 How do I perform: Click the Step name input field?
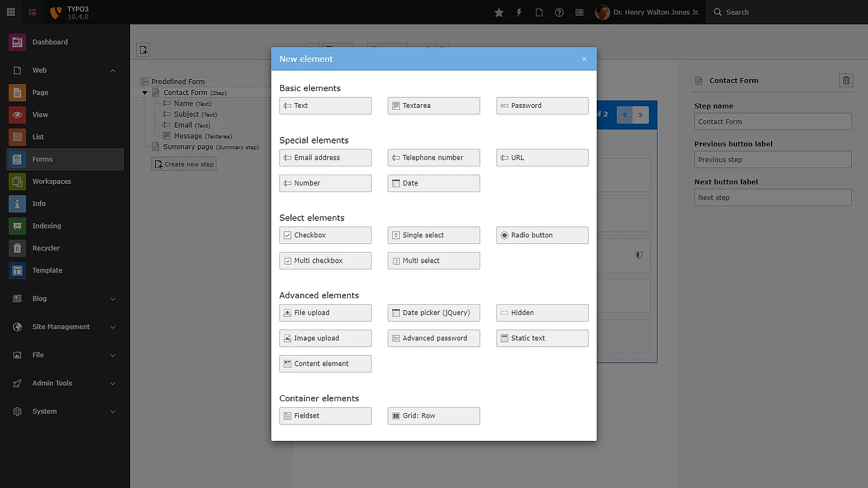pyautogui.click(x=772, y=122)
